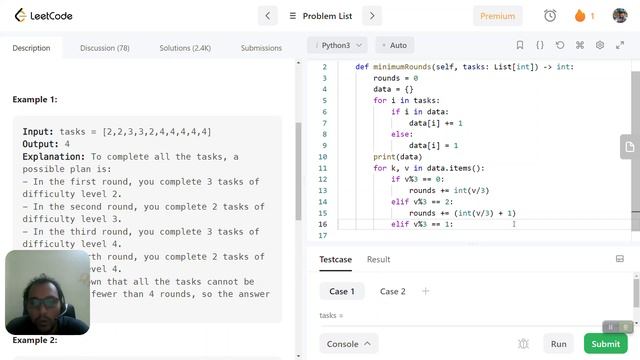
Task: Run the code
Action: (x=558, y=344)
